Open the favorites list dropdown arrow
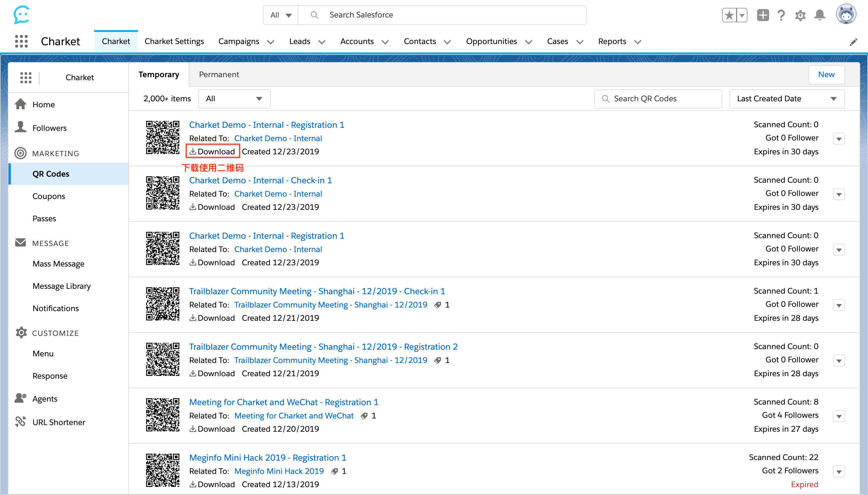868x495 pixels. (x=742, y=15)
